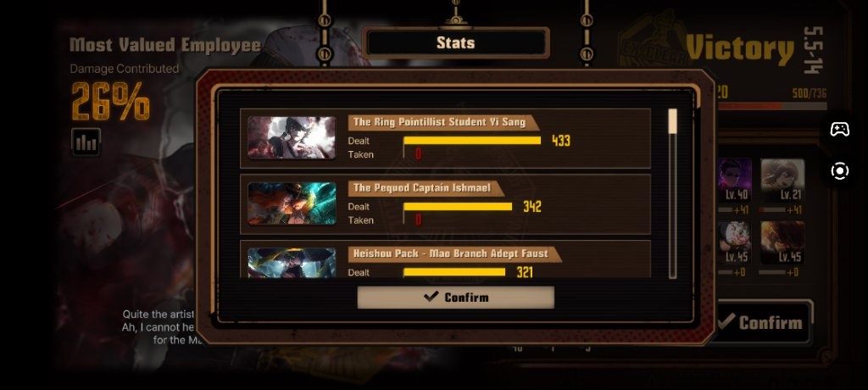Click Yi Sang's 433 damage dealt bar
Image resolution: width=868 pixels, height=390 pixels.
click(472, 141)
